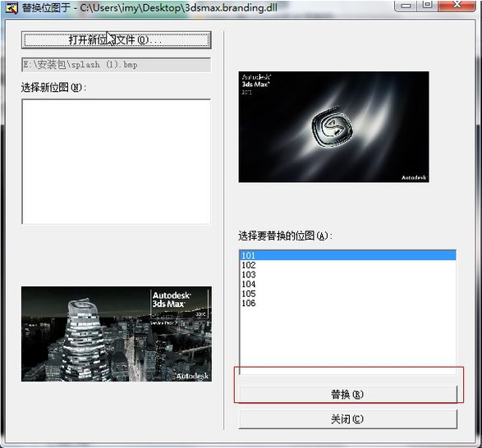Click the 3ds Max splash preview at top right

tap(333, 127)
